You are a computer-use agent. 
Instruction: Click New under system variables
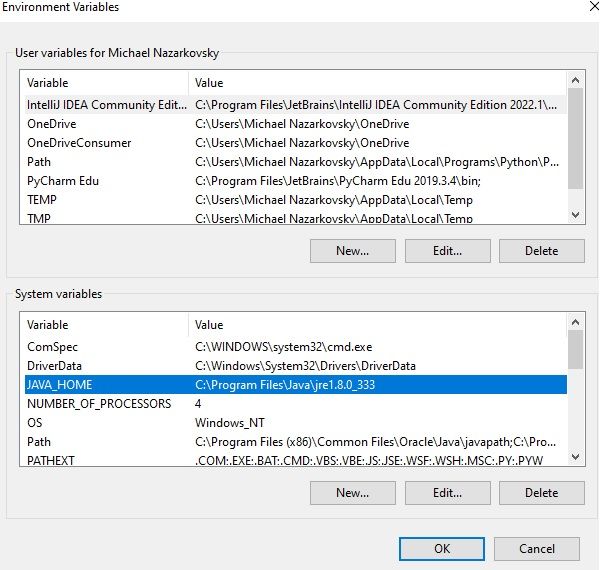pyautogui.click(x=352, y=493)
